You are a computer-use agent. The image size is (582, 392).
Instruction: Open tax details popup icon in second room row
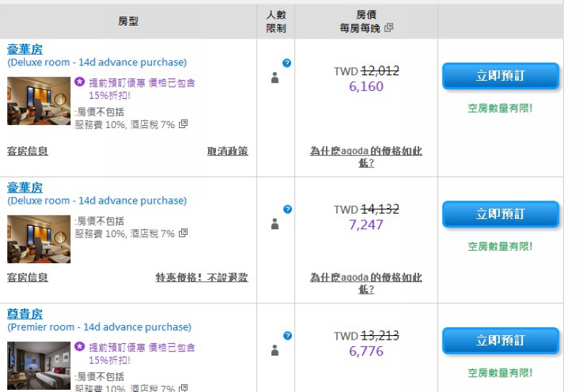pos(183,233)
